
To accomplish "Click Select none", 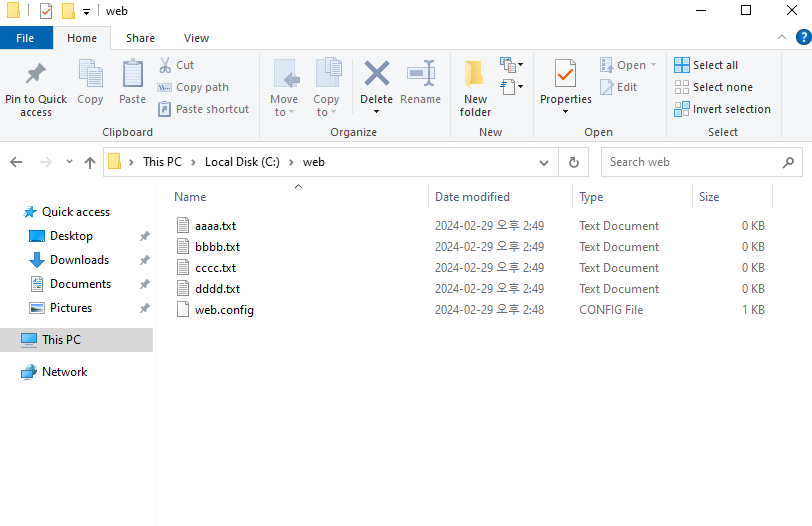I will click(x=714, y=87).
